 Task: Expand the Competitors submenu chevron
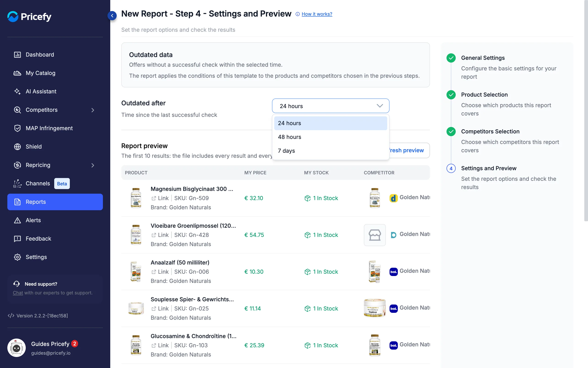pos(93,110)
